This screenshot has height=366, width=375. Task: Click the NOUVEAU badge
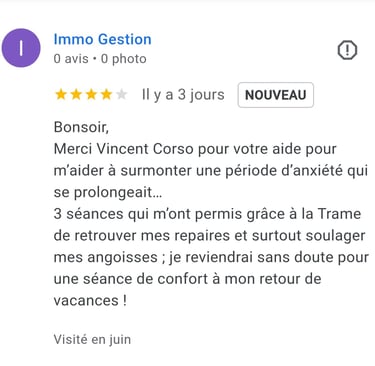276,95
